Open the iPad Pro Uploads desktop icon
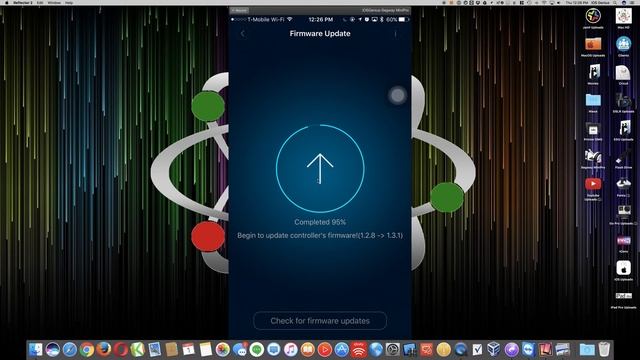The width and height of the screenshot is (640, 360). [x=624, y=296]
